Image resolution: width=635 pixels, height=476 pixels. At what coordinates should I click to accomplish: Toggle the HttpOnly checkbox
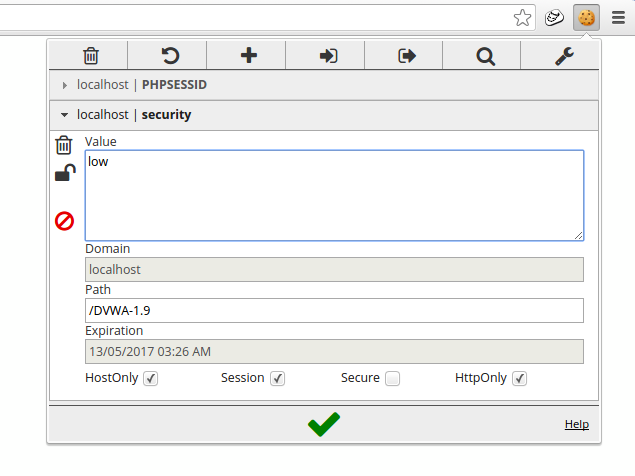[520, 379]
